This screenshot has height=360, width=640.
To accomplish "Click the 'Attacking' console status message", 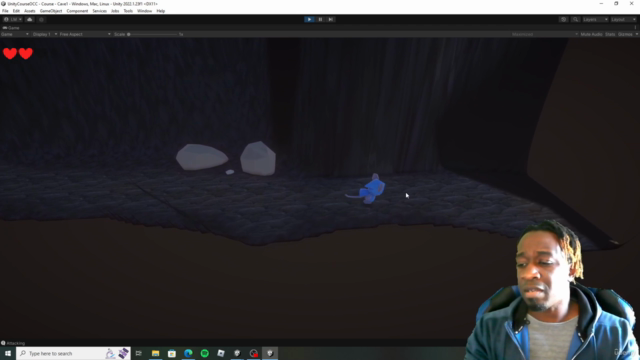I will point(16,343).
